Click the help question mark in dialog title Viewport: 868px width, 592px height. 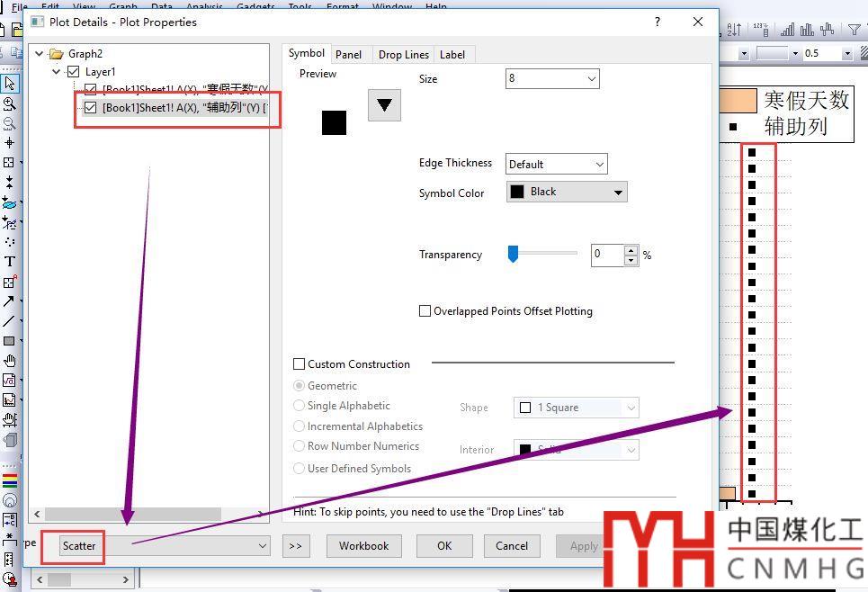point(658,22)
